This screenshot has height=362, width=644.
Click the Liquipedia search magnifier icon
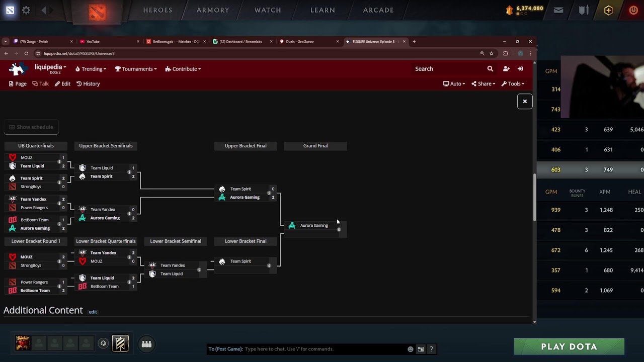pyautogui.click(x=490, y=69)
